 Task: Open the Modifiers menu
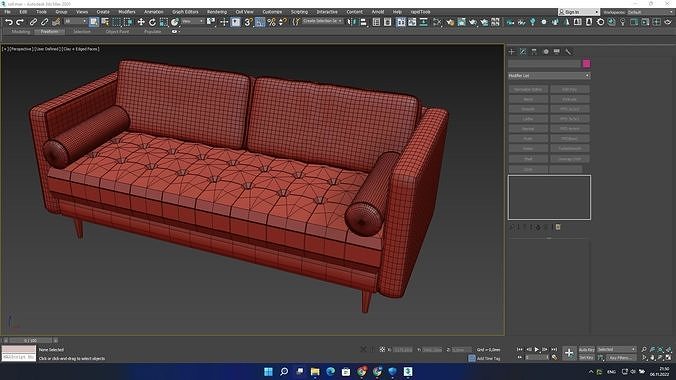(127, 12)
